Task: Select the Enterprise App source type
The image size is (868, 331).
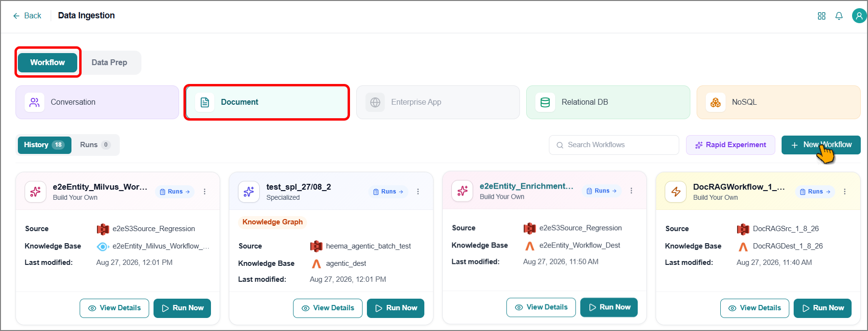Action: [438, 102]
